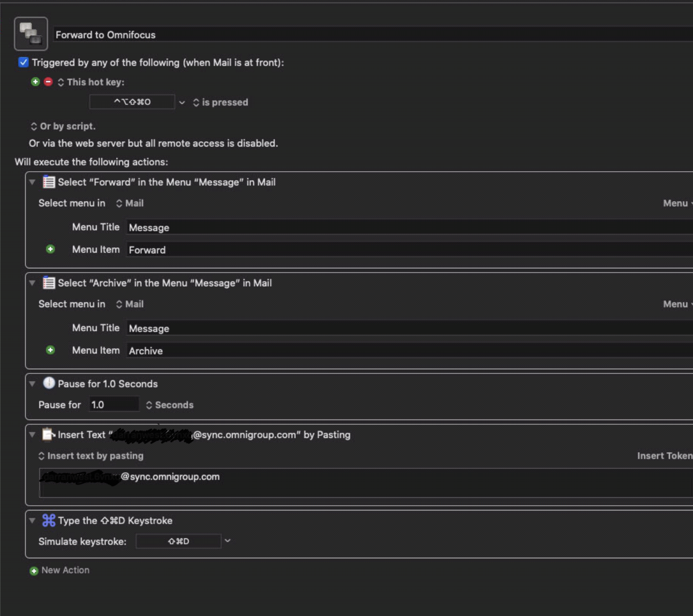Viewport: 693px width, 616px height.
Task: Open the Insert Token menu
Action: pos(665,456)
